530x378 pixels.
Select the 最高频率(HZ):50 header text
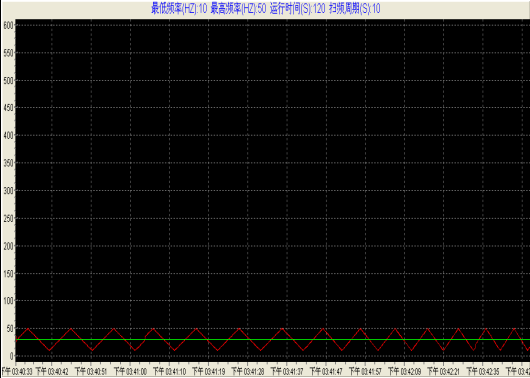pyautogui.click(x=238, y=9)
